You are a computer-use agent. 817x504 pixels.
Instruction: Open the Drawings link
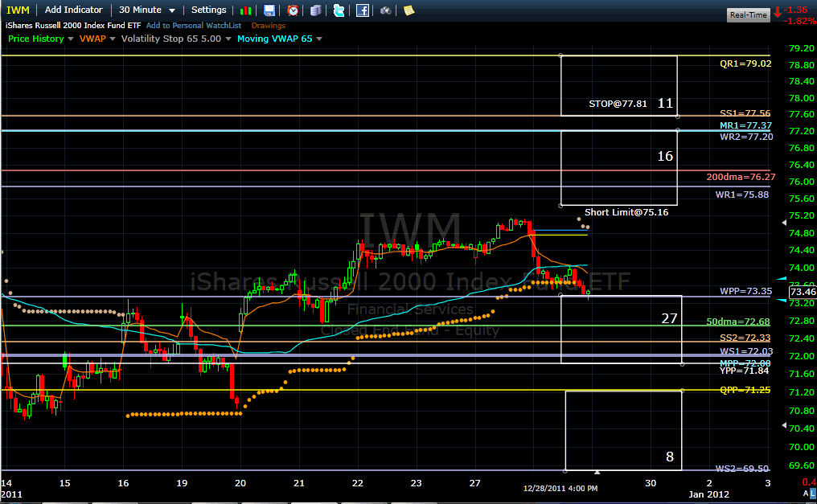[269, 26]
